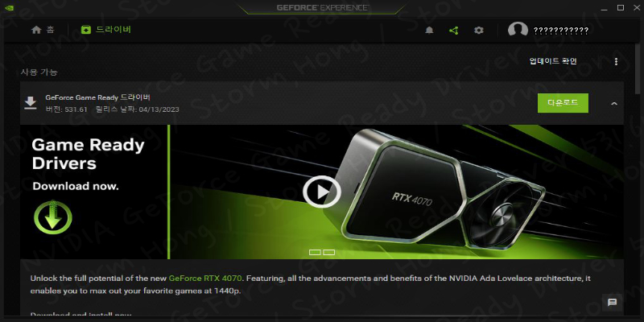The image size is (644, 322).
Task: Maximize the GeForce Experience window
Action: point(620,8)
